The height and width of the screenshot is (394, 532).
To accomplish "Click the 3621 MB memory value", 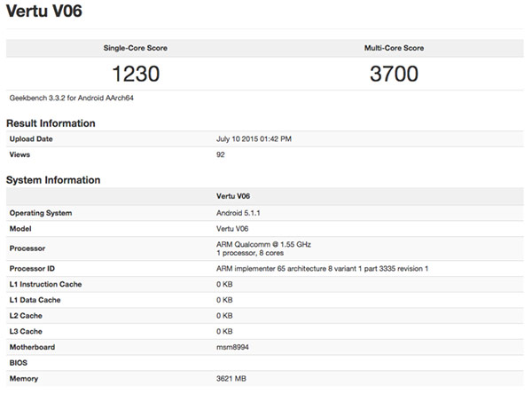I will click(231, 378).
